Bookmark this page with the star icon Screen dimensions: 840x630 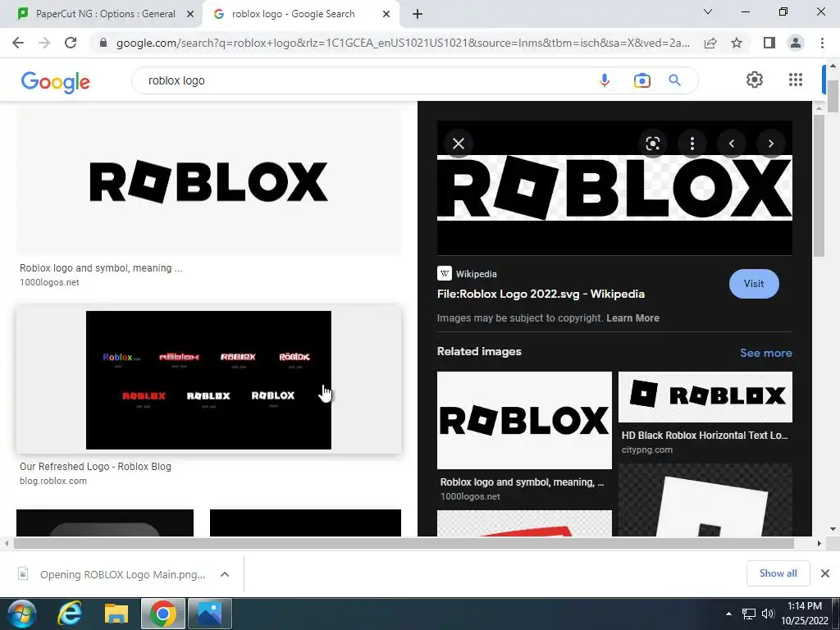point(737,43)
